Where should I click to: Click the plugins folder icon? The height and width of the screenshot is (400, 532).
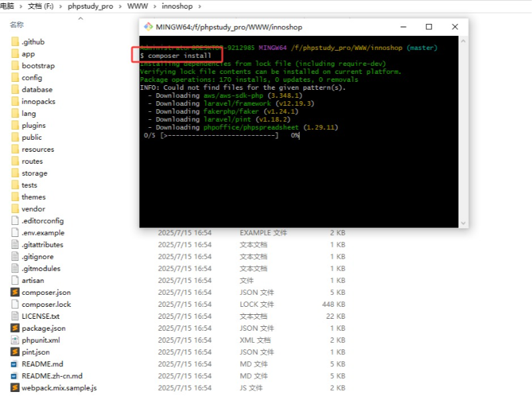point(15,125)
